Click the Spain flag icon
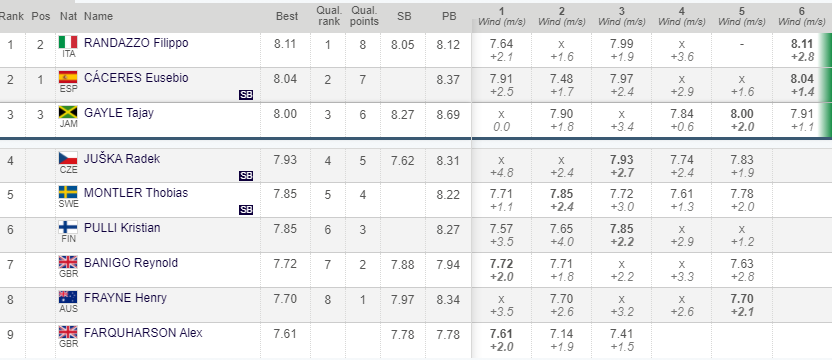This screenshot has height=360, width=832. 68,78
